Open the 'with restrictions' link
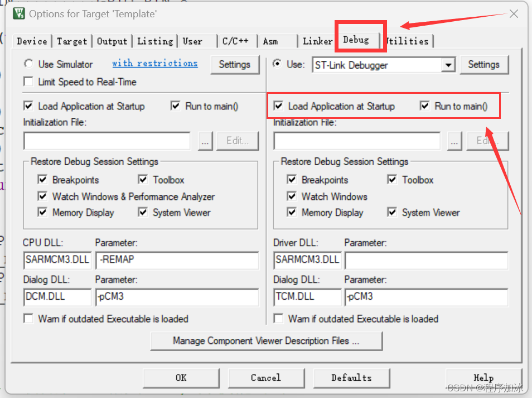 (x=154, y=64)
